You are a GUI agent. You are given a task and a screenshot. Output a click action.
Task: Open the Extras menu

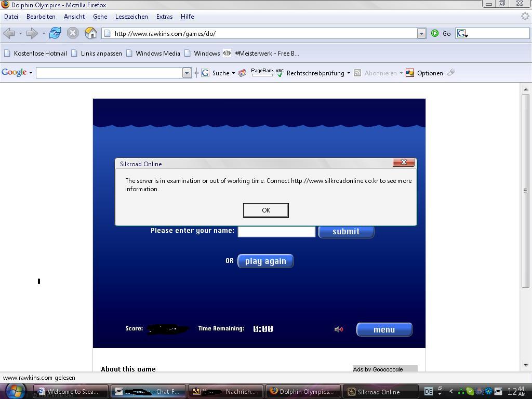(x=164, y=17)
